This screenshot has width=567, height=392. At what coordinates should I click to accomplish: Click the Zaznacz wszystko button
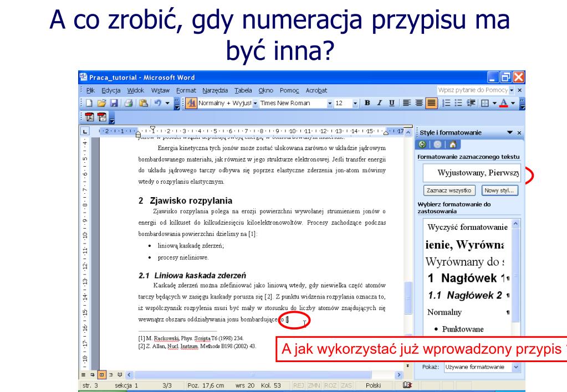[449, 190]
